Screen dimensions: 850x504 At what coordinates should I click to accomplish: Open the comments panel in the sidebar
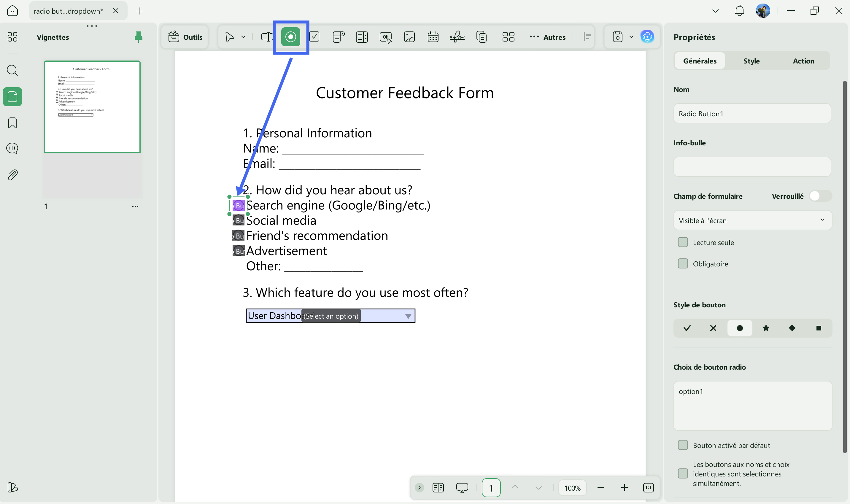[x=12, y=148]
